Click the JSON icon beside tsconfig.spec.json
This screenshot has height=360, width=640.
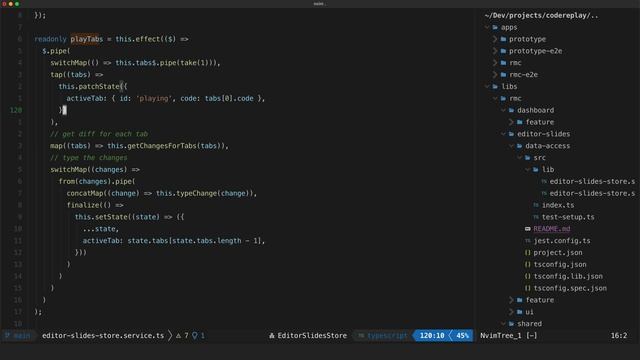(528, 288)
